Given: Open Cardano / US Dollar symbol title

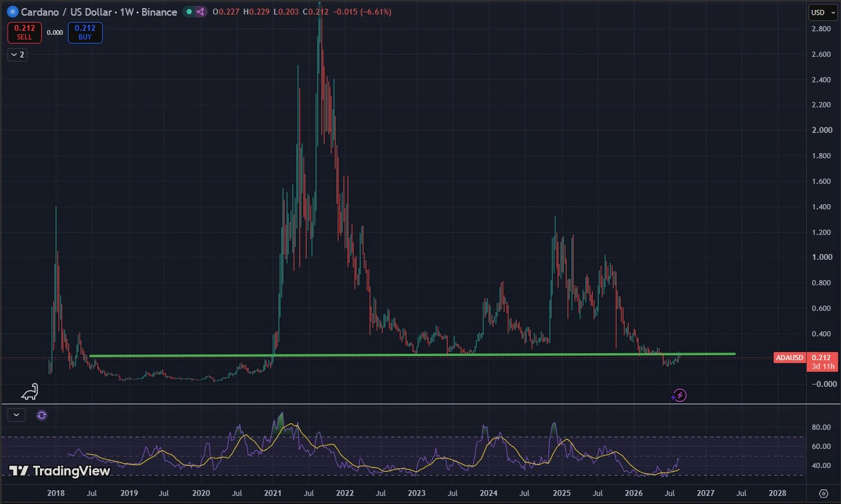Looking at the screenshot, I should click(99, 12).
